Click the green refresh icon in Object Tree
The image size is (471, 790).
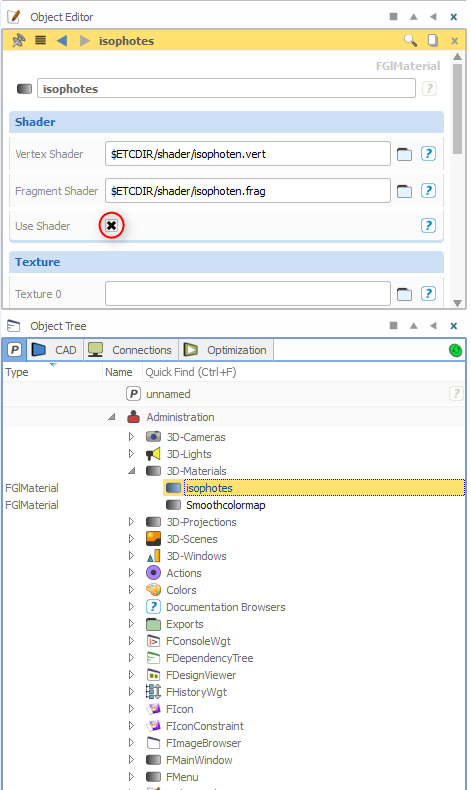455,350
